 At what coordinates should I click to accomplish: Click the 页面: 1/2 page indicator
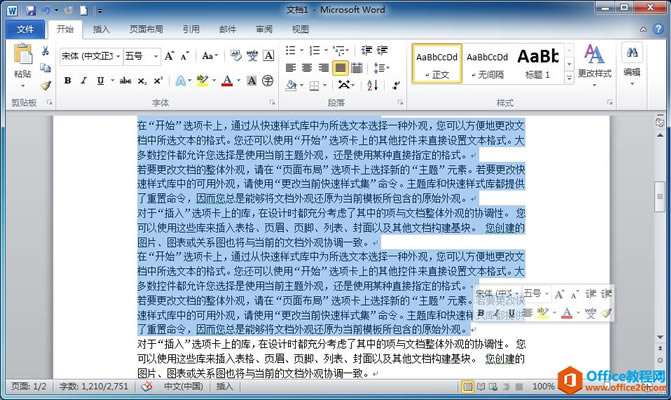click(x=28, y=386)
